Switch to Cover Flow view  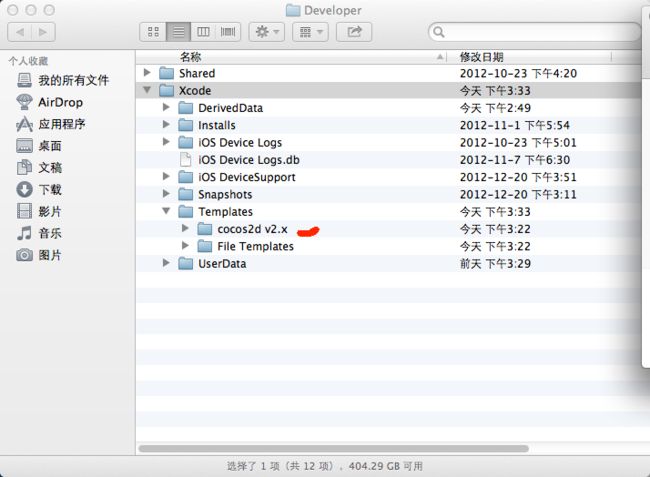coord(228,32)
